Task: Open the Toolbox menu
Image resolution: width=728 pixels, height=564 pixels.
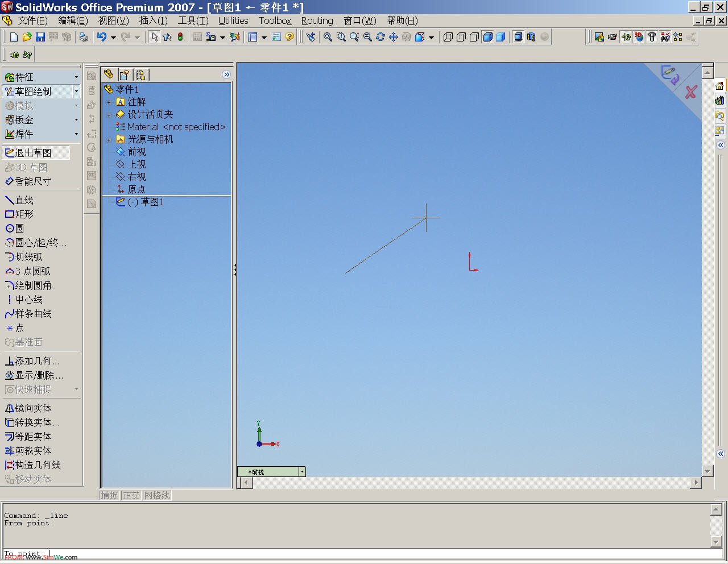Action: click(275, 21)
